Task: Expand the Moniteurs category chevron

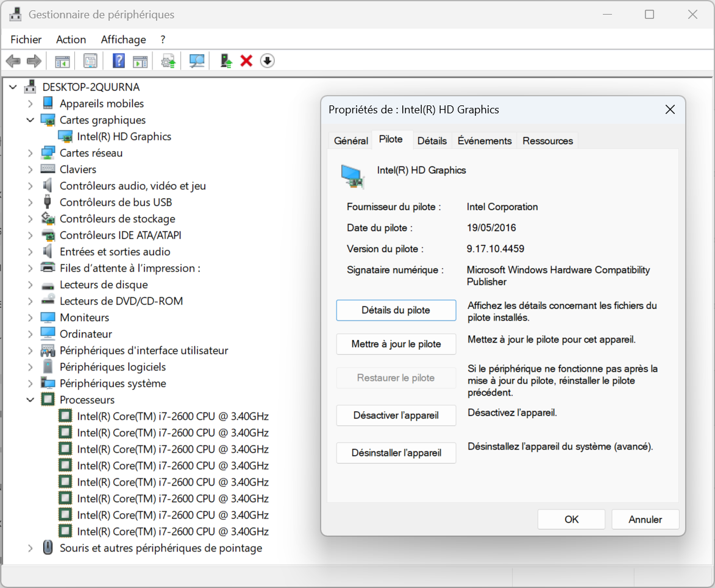Action: [30, 317]
